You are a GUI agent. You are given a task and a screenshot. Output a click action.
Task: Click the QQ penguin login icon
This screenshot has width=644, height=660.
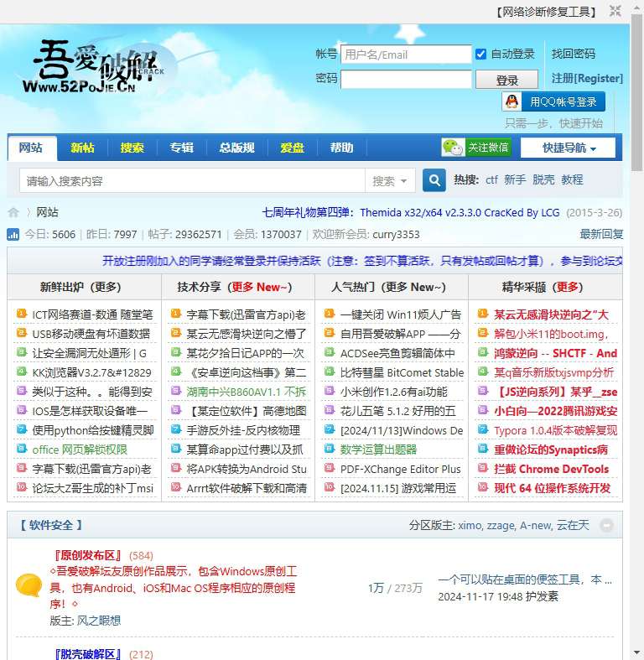click(512, 101)
